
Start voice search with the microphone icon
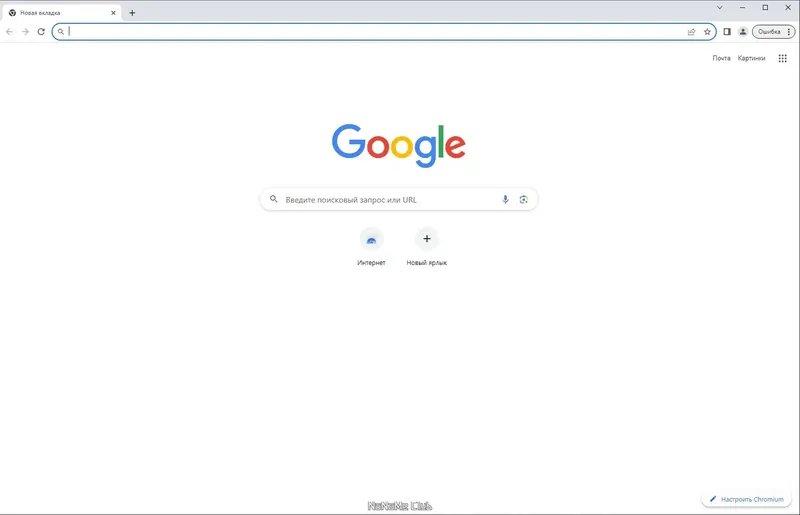[x=505, y=200]
